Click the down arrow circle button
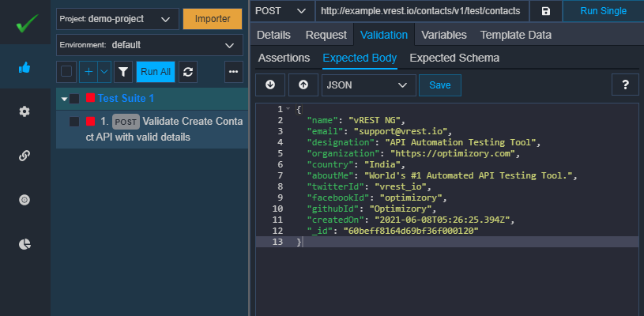The width and height of the screenshot is (644, 316). (270, 85)
